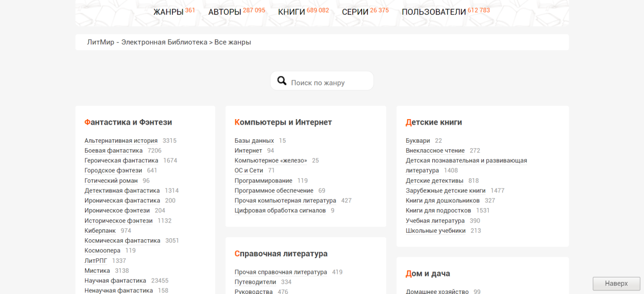The width and height of the screenshot is (644, 294).
Task: Click the magnifying glass search icon
Action: pyautogui.click(x=282, y=81)
